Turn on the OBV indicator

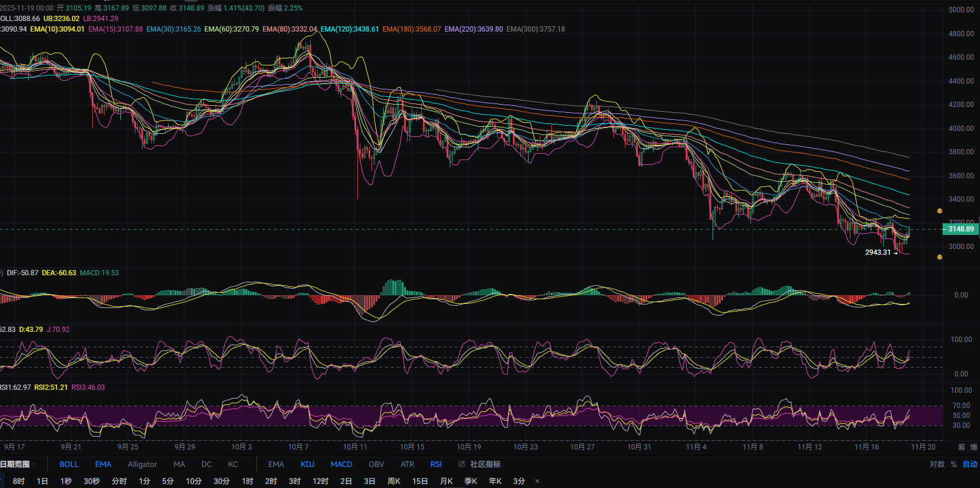(x=376, y=464)
